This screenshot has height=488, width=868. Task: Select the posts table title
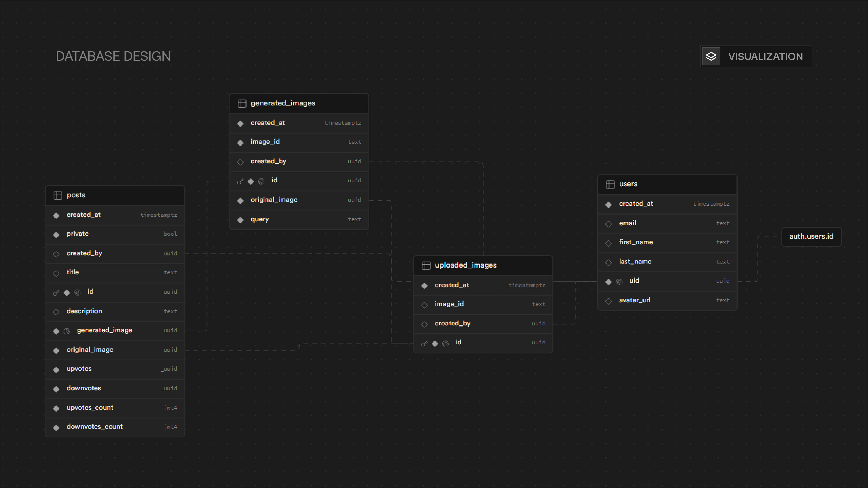76,195
